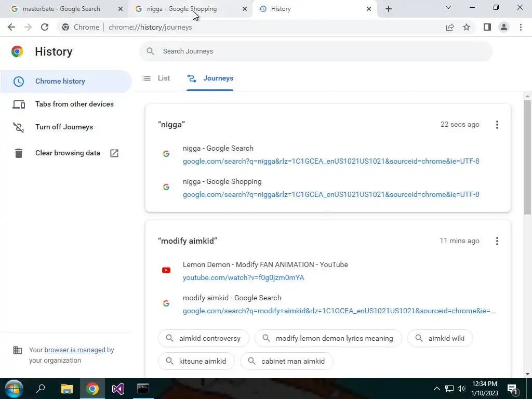Click the "modify aimkid - Google Search" title

coord(232,298)
